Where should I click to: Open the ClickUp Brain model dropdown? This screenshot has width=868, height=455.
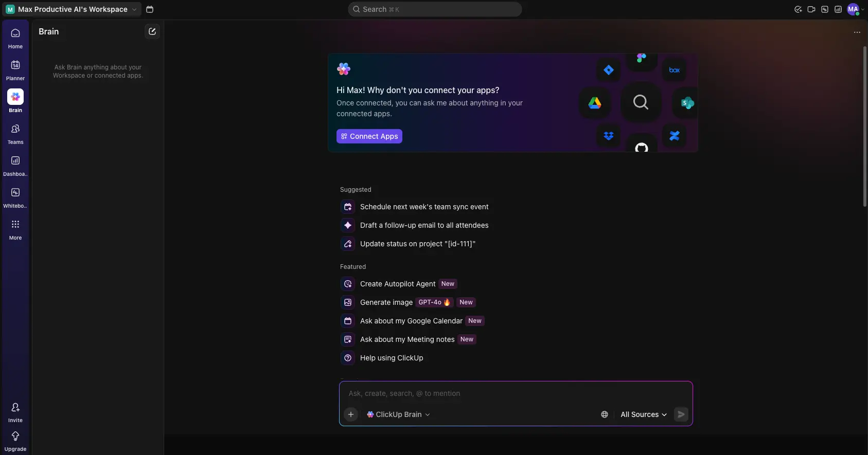398,414
